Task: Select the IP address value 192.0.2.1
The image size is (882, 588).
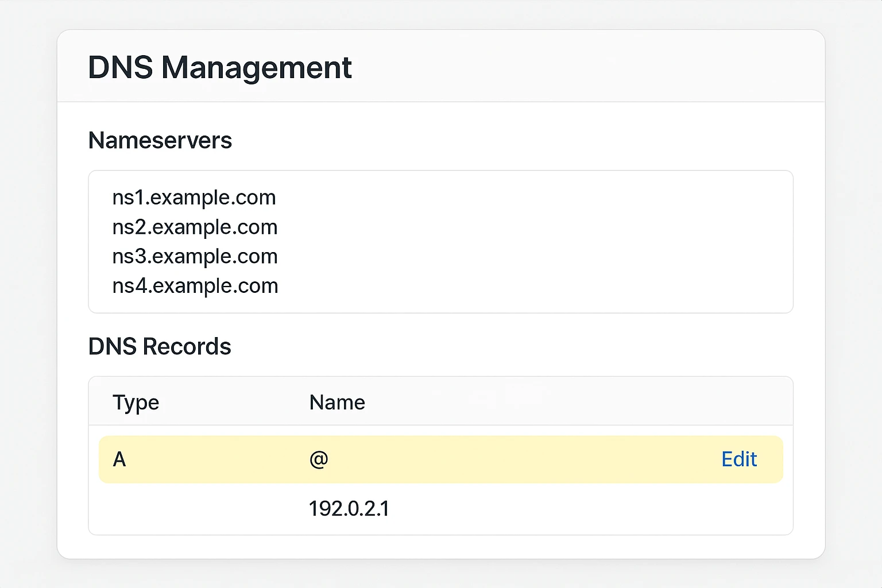Action: [x=349, y=509]
